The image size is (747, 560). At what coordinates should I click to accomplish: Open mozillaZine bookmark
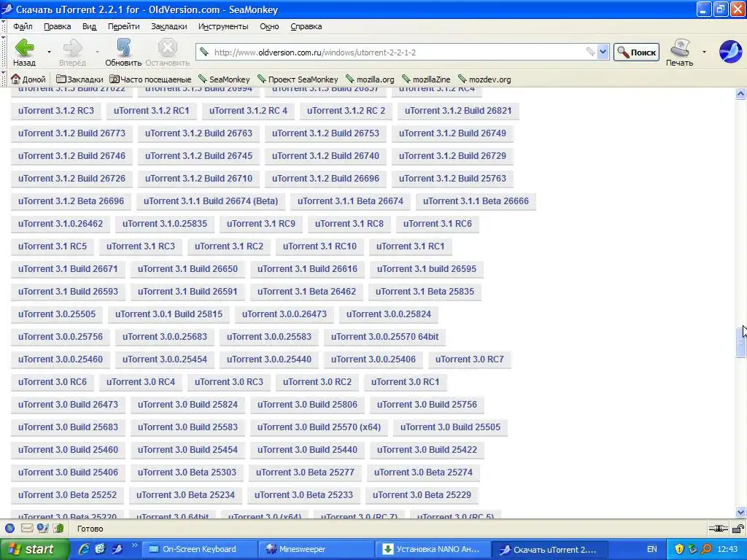(426, 79)
